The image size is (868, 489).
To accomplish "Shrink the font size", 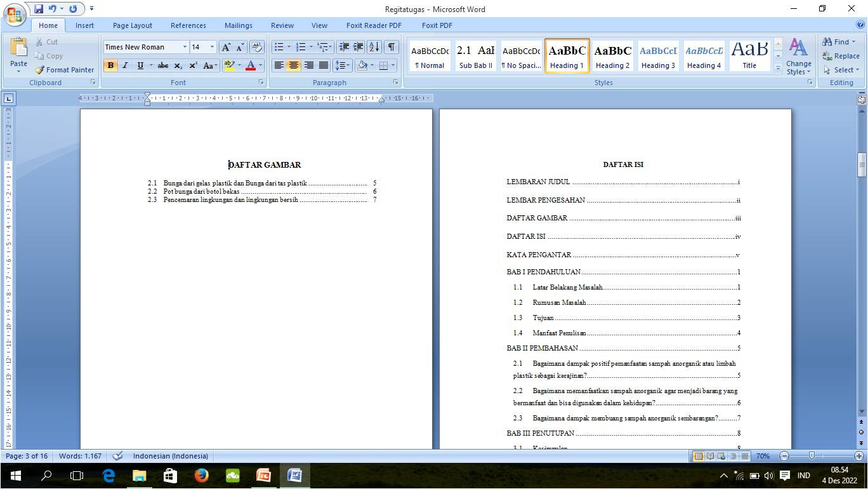I will [x=240, y=47].
